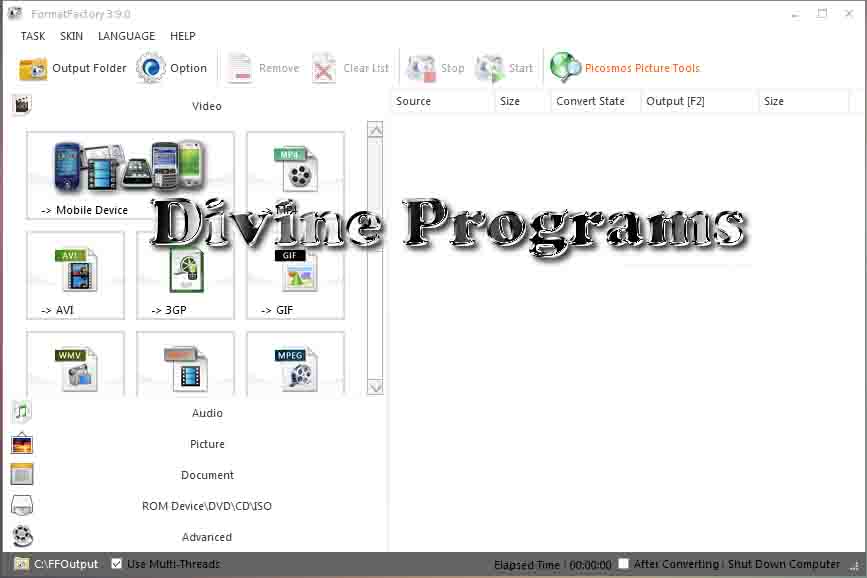
Task: Click the Remove button label
Action: click(x=279, y=68)
